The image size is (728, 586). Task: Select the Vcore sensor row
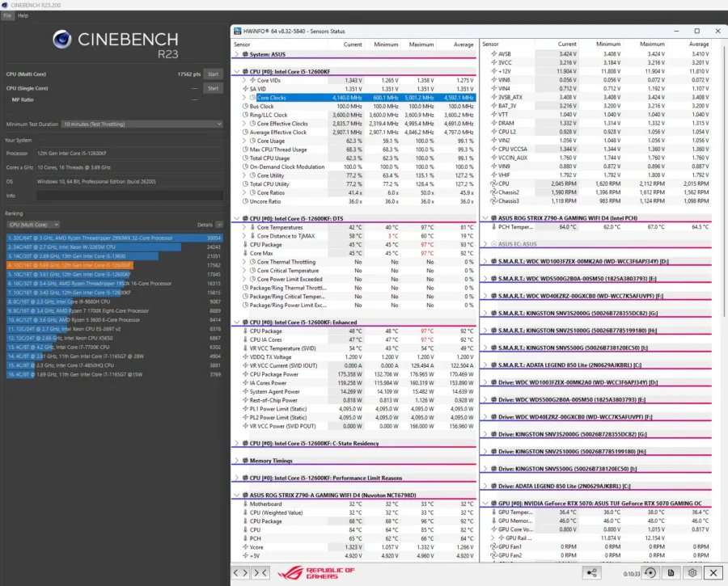click(x=353, y=547)
